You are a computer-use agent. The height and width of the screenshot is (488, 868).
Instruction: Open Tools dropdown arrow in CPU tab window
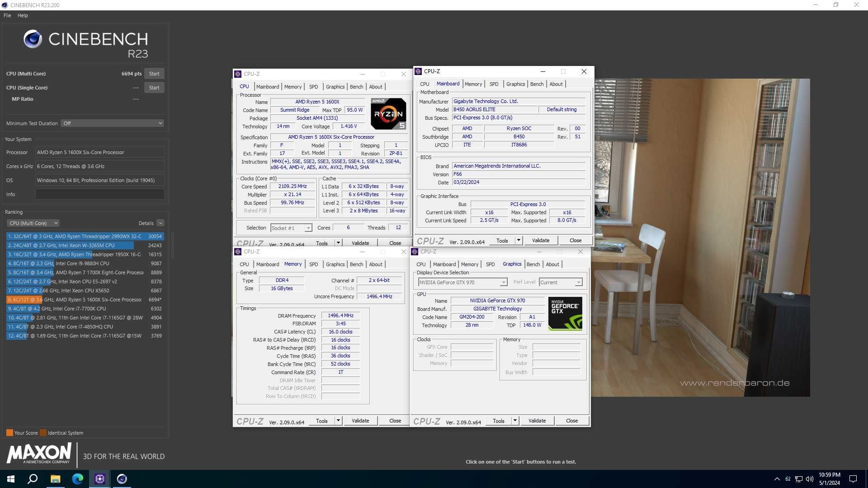click(338, 243)
